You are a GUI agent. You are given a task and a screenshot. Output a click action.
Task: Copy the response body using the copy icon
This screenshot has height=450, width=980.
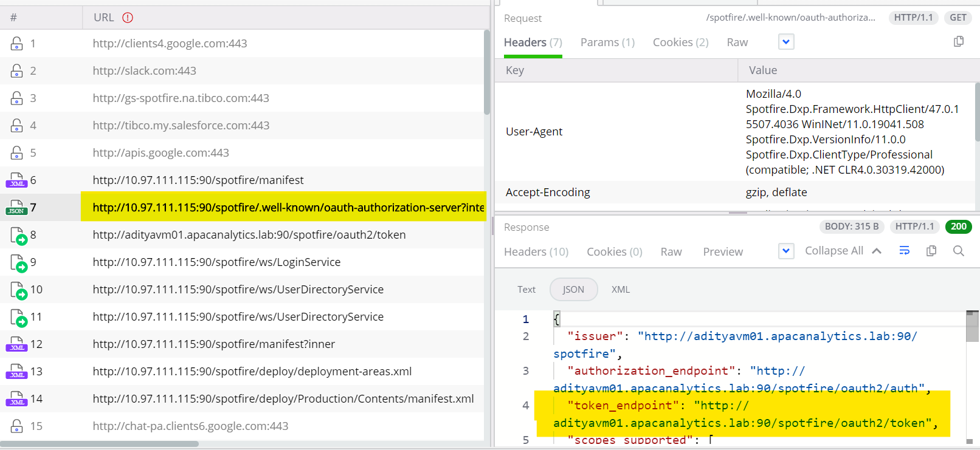tap(931, 251)
